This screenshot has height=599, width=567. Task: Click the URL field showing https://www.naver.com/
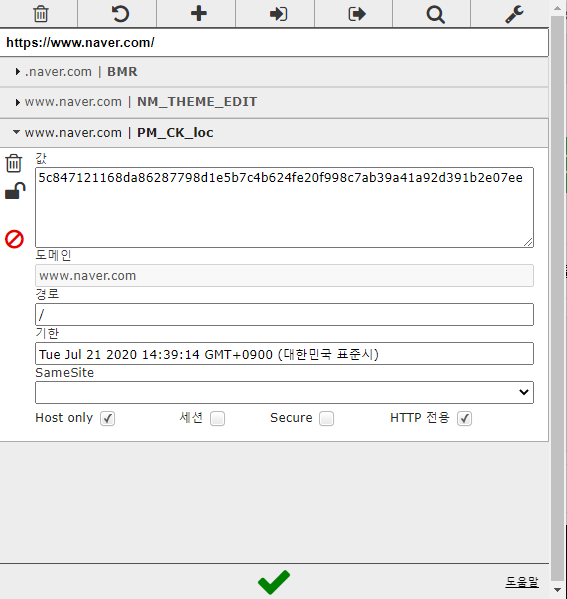[x=274, y=42]
